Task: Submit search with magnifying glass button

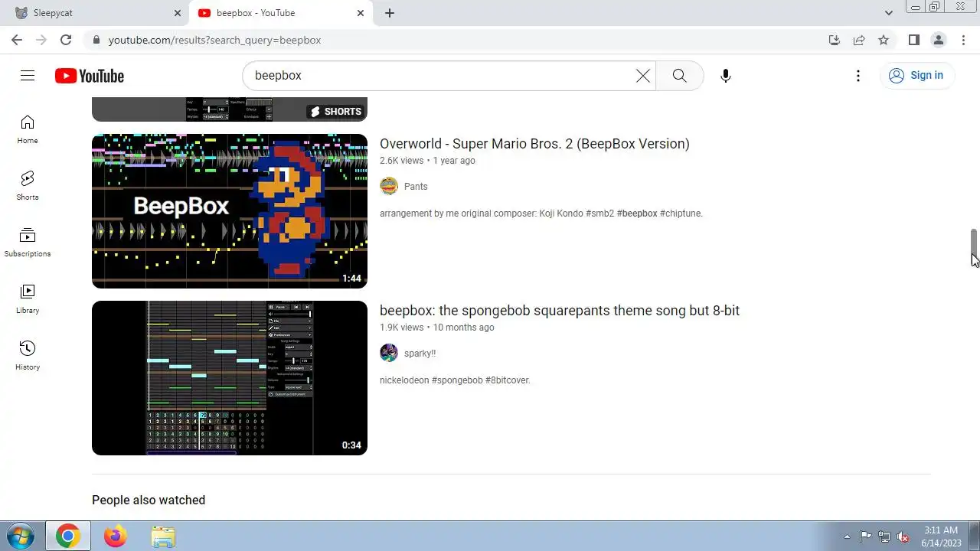Action: coord(679,76)
